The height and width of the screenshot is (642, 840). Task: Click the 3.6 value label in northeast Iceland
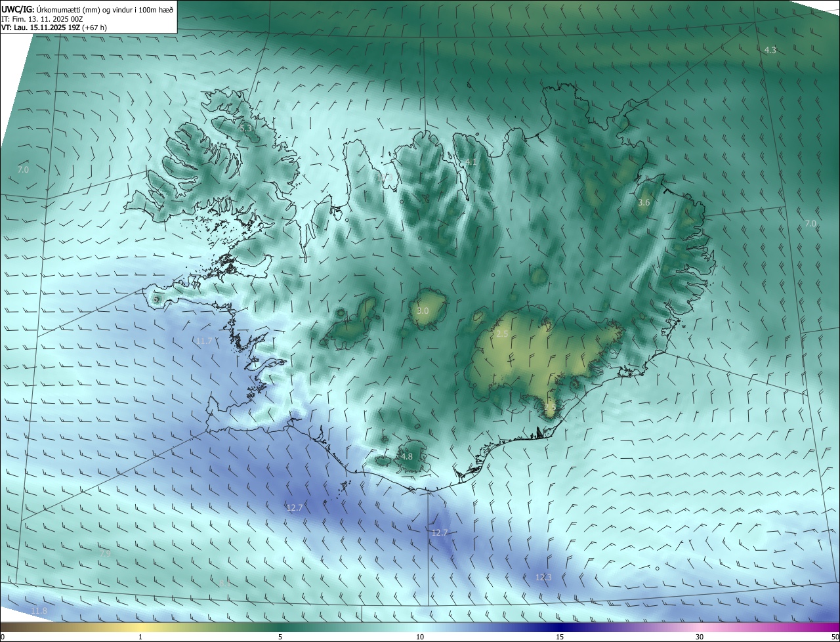pos(644,203)
